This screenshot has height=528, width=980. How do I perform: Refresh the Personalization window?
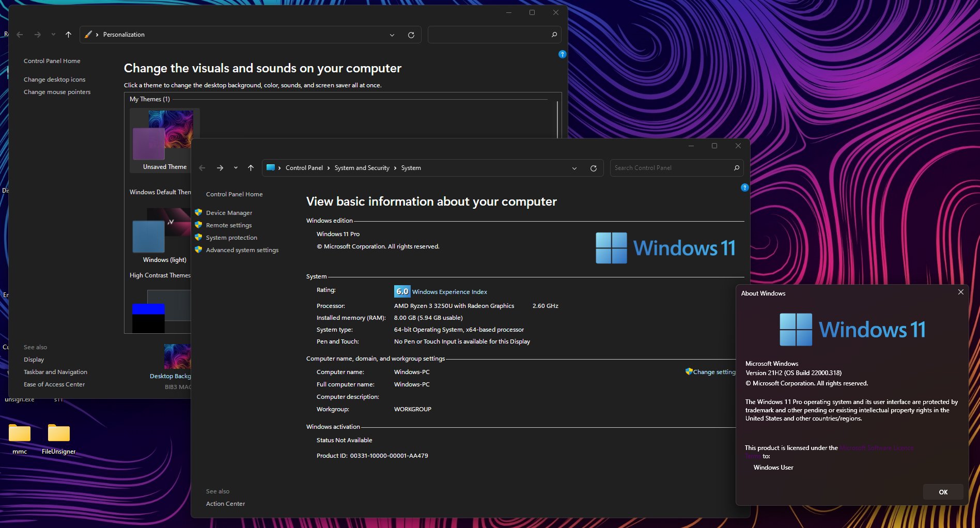point(411,35)
